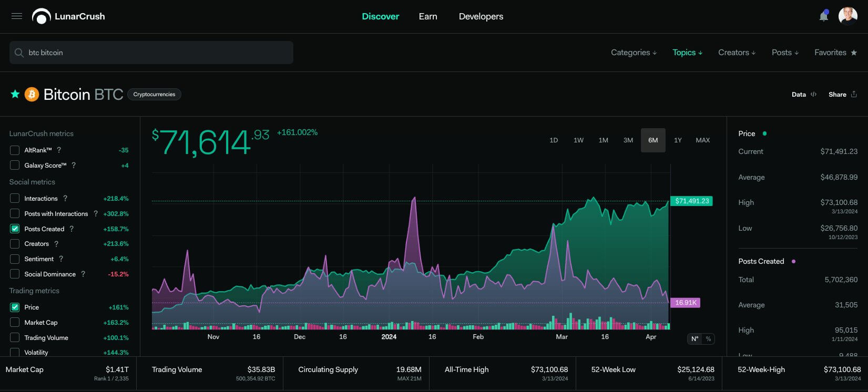Click the orange Bitcoin coin icon
The image size is (868, 392).
[x=32, y=94]
